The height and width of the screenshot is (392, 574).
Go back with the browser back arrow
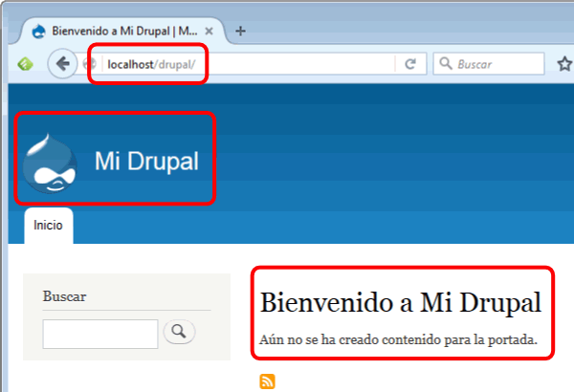point(62,64)
